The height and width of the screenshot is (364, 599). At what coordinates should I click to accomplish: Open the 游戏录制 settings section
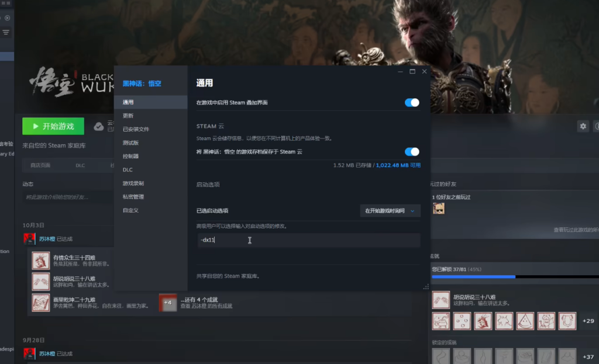[133, 183]
